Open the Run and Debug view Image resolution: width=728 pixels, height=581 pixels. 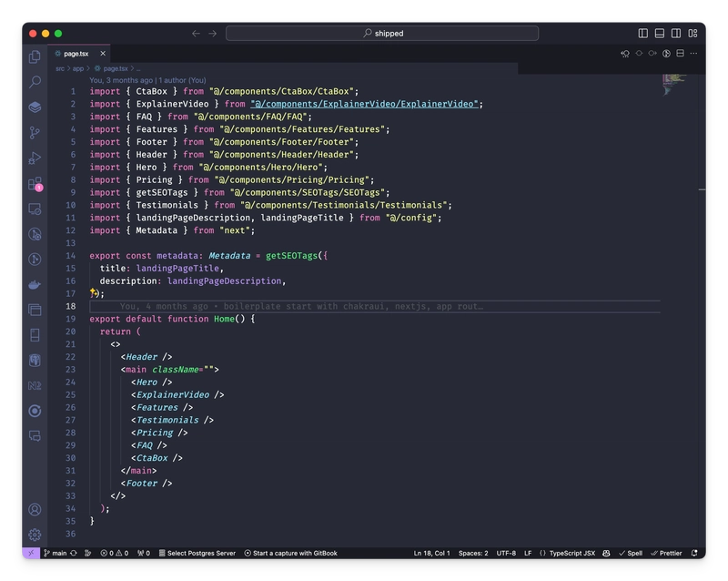35,158
